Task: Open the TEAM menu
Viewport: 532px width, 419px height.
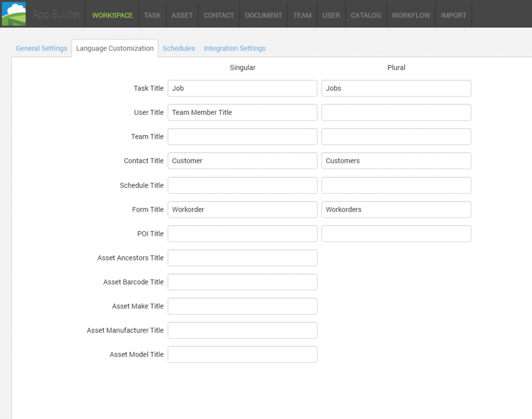Action: pyautogui.click(x=302, y=16)
